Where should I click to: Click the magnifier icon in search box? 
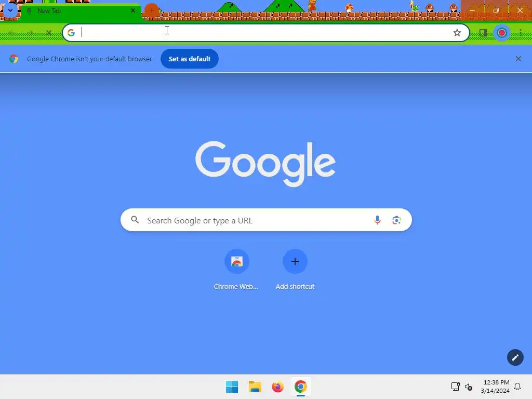[x=135, y=220]
